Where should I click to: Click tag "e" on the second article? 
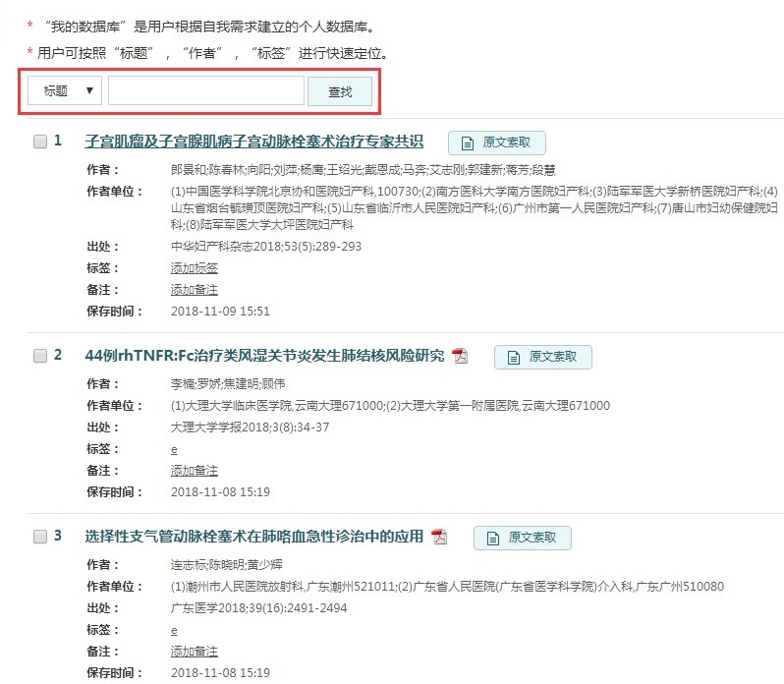coord(174,449)
